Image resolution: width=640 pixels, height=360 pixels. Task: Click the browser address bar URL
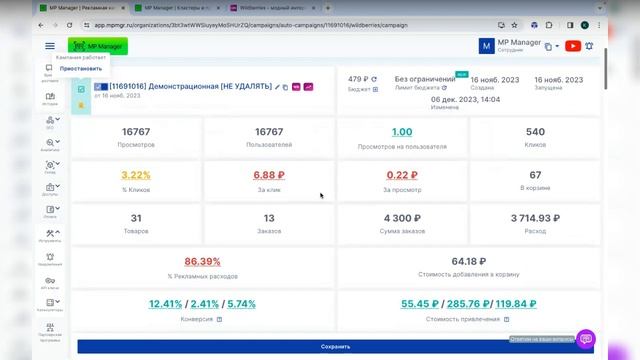(251, 25)
